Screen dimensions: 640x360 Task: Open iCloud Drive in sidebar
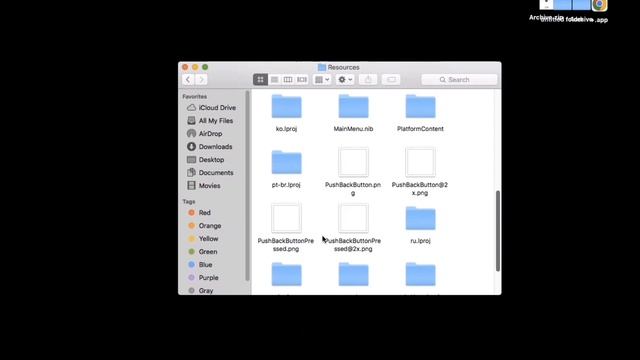(x=211, y=108)
